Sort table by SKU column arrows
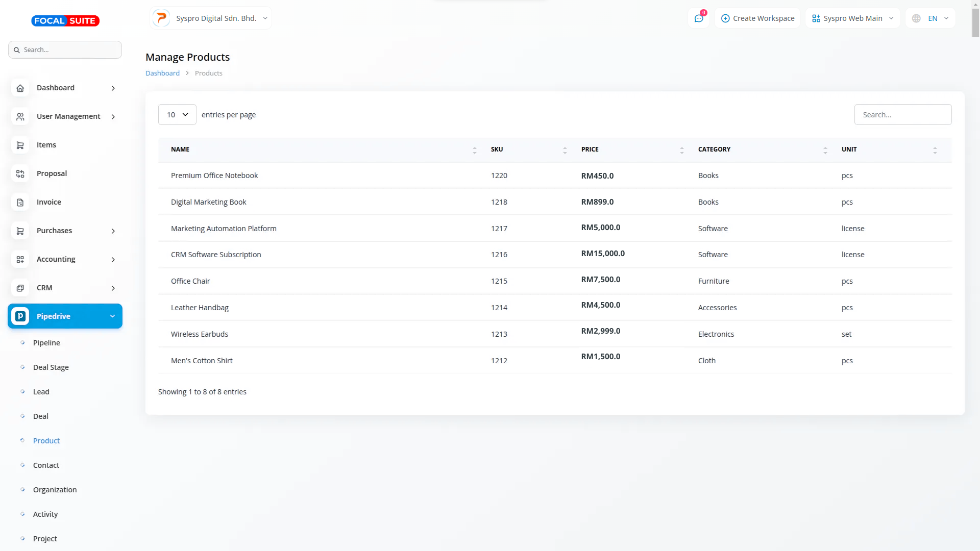This screenshot has height=551, width=980. [565, 150]
